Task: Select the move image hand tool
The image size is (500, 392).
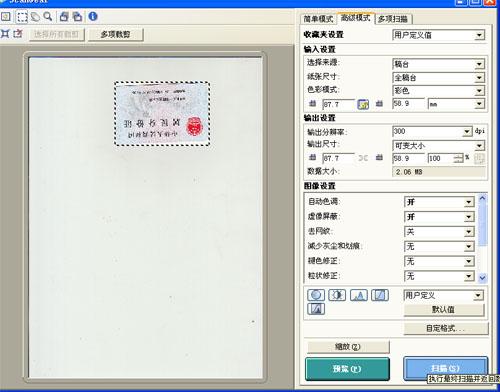Action: pos(35,17)
